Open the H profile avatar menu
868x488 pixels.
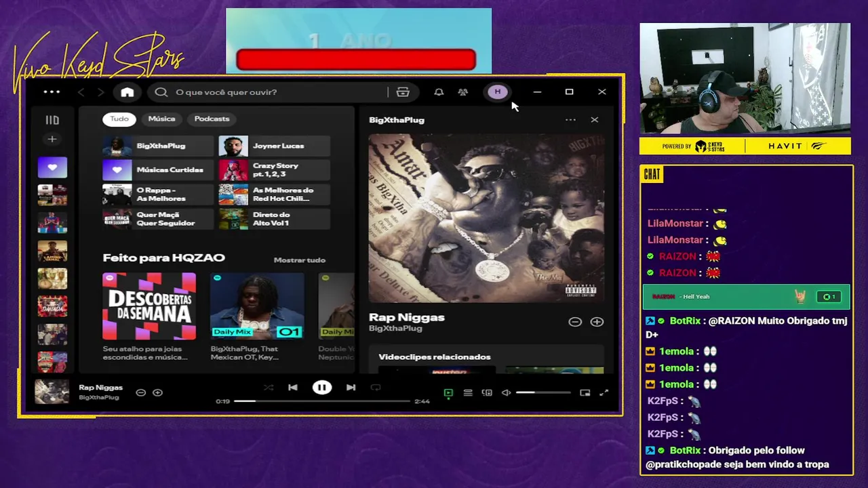[497, 92]
